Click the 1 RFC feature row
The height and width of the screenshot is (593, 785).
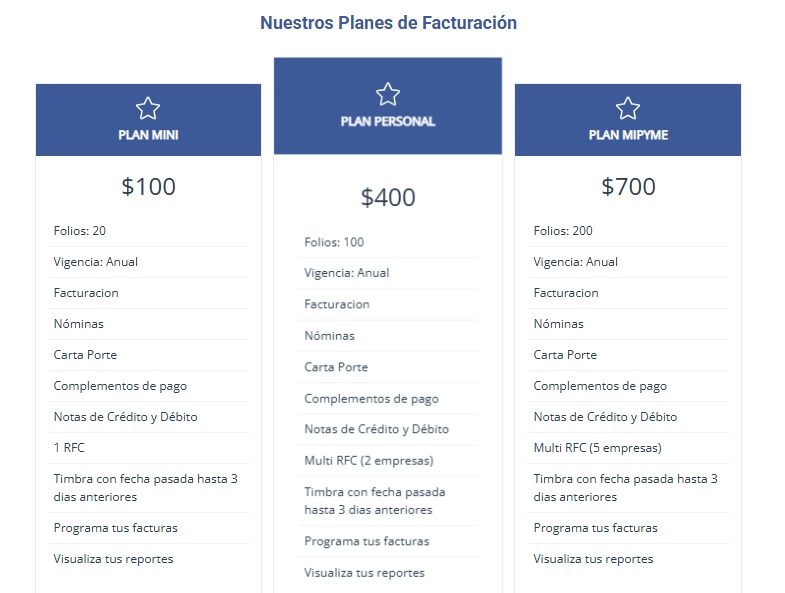[69, 447]
